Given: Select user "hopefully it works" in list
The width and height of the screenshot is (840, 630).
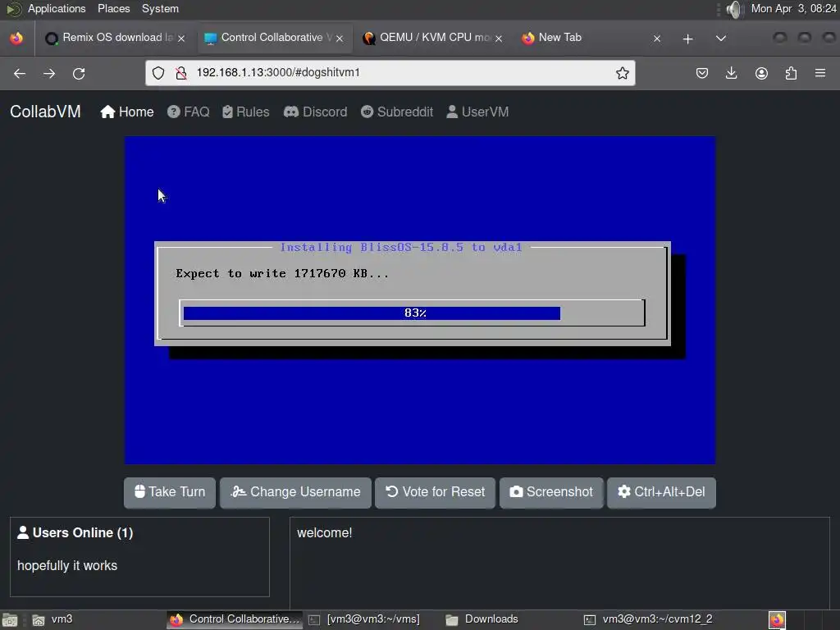Looking at the screenshot, I should coord(67,566).
